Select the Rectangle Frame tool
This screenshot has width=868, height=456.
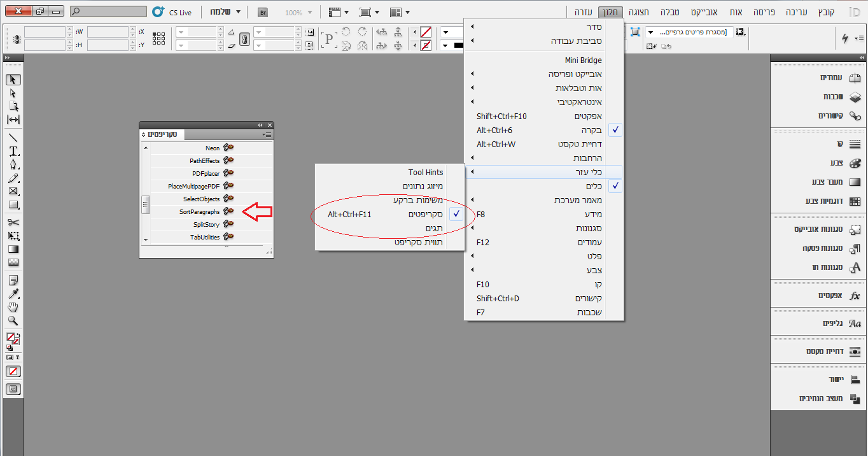(x=13, y=191)
